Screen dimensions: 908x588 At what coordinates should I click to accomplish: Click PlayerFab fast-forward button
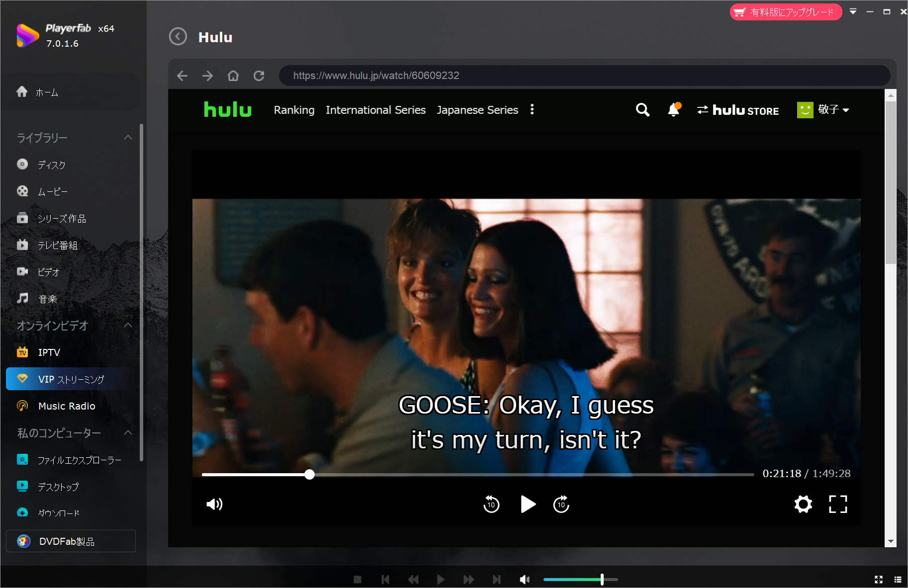click(468, 580)
